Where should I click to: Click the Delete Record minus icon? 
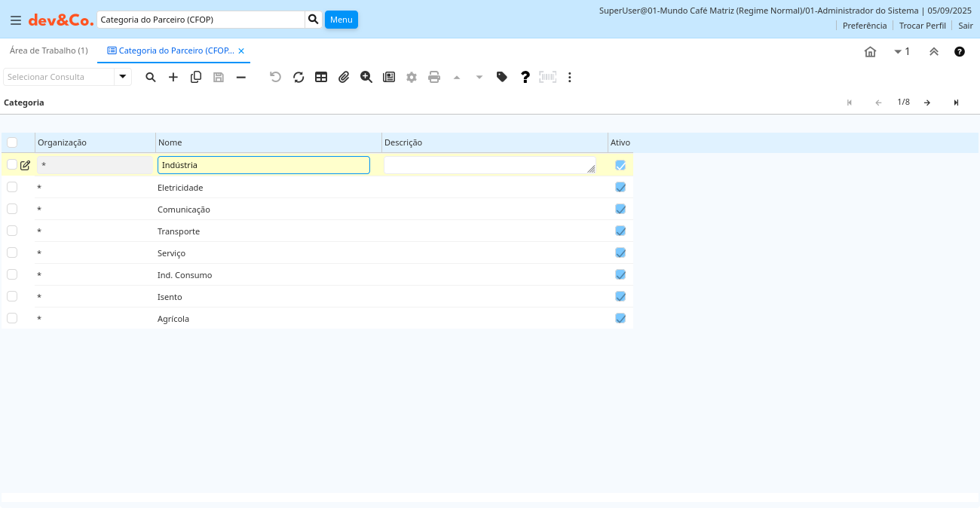[x=241, y=77]
